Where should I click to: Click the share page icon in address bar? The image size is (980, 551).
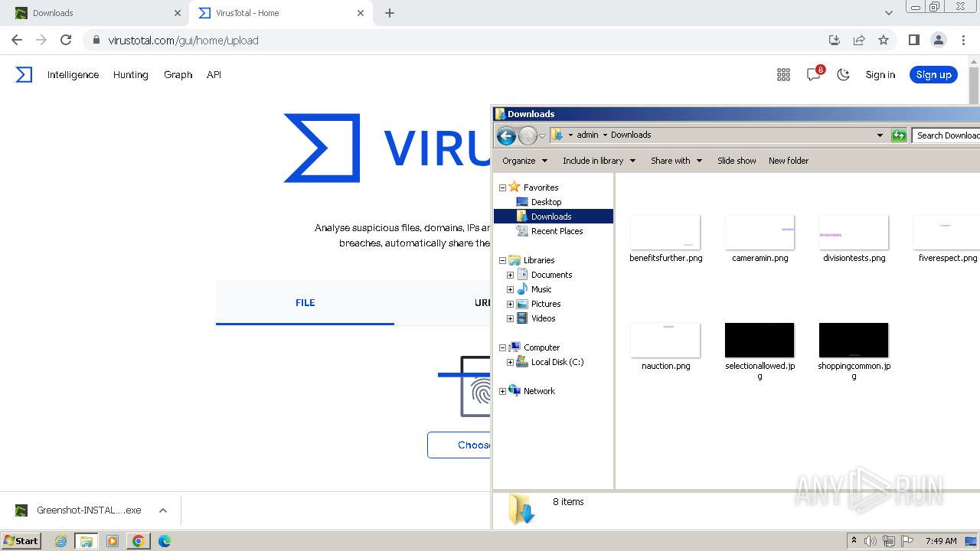click(859, 40)
